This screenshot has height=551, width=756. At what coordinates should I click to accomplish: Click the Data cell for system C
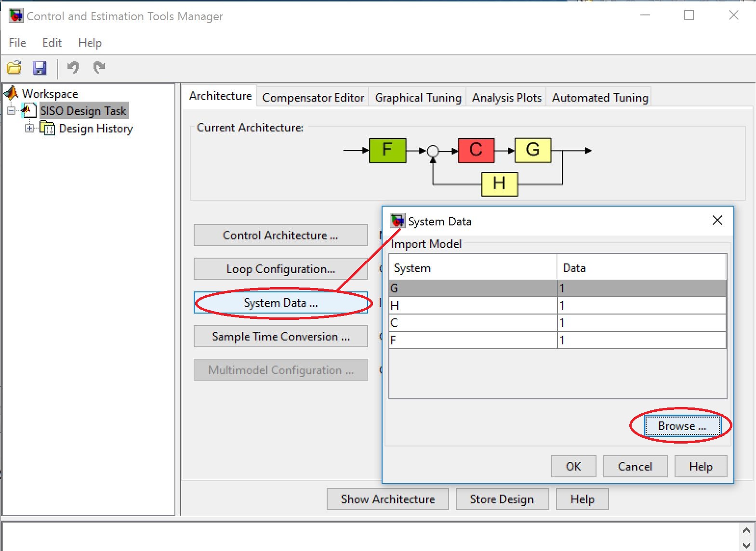pyautogui.click(x=642, y=323)
